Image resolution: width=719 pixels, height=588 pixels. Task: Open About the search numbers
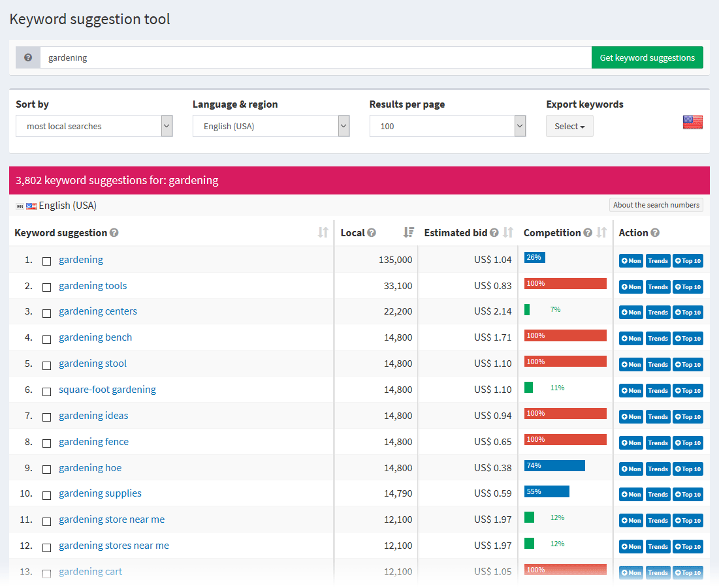coord(656,204)
